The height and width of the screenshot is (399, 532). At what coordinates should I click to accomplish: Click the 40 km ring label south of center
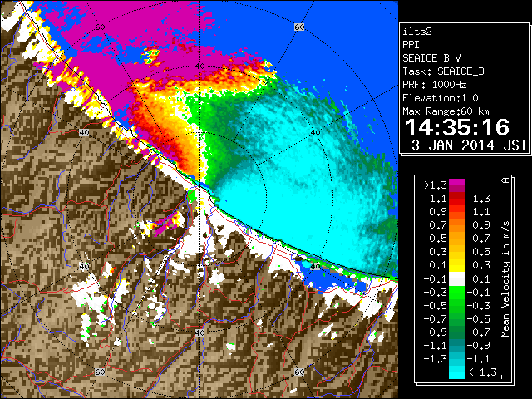pyautogui.click(x=199, y=332)
